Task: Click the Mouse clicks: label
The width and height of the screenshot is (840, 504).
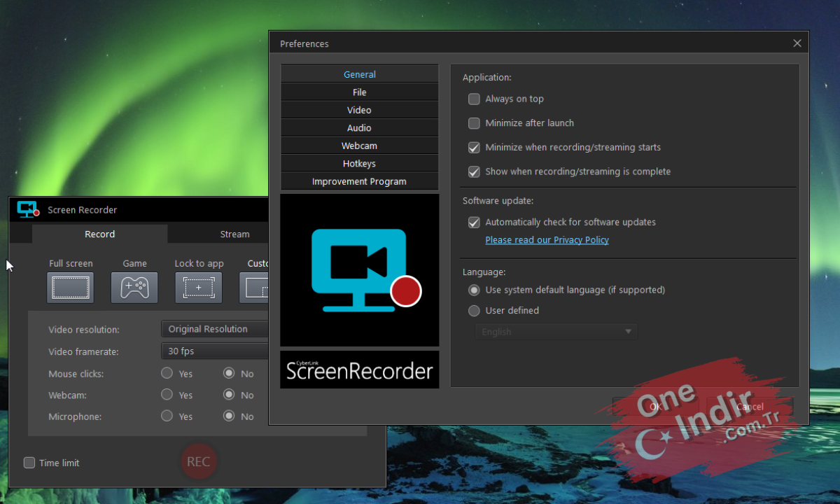Action: click(x=76, y=374)
